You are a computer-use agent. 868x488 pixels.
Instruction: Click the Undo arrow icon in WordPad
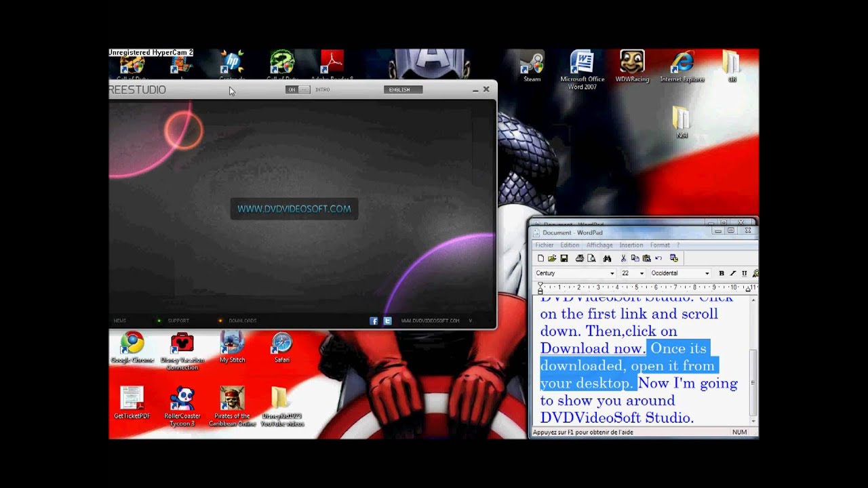click(658, 258)
